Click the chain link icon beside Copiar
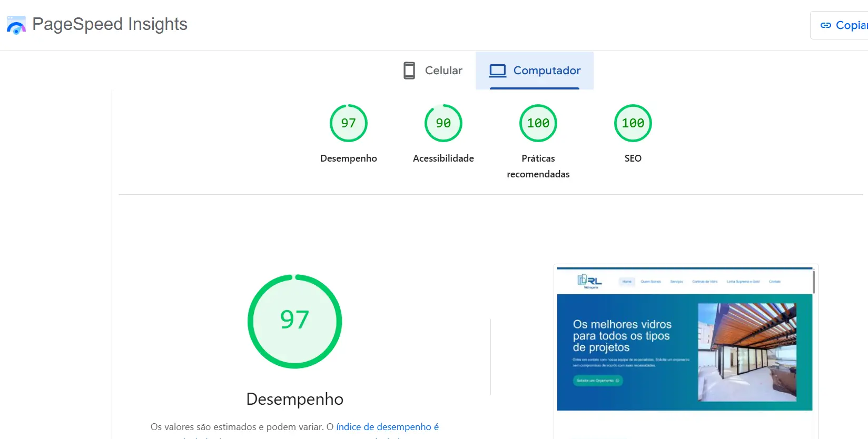This screenshot has height=439, width=868. tap(825, 25)
